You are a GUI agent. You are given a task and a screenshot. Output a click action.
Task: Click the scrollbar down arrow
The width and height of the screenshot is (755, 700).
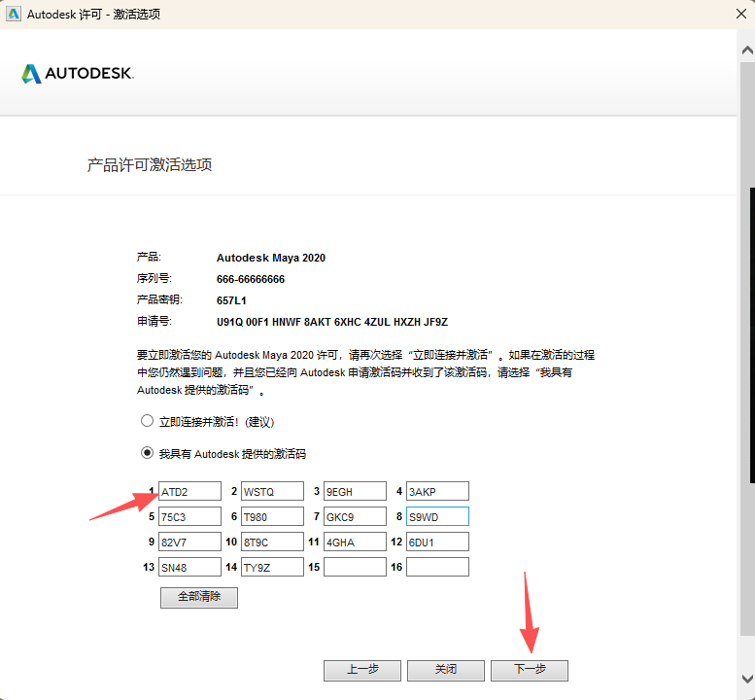tap(747, 679)
